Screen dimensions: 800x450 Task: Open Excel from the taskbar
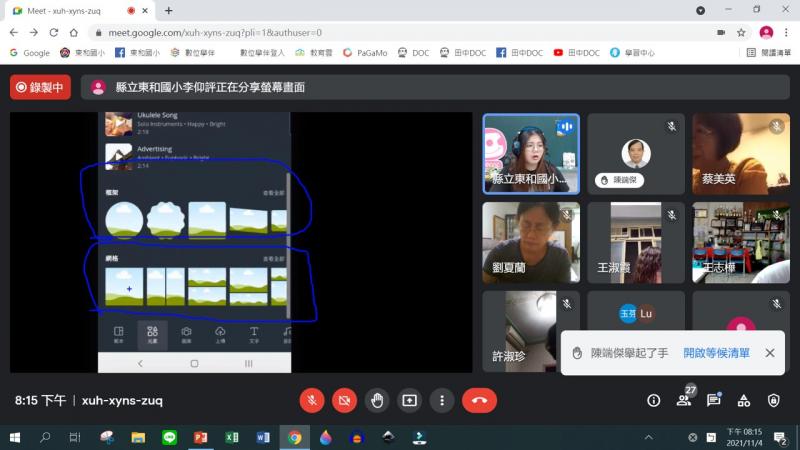(232, 437)
